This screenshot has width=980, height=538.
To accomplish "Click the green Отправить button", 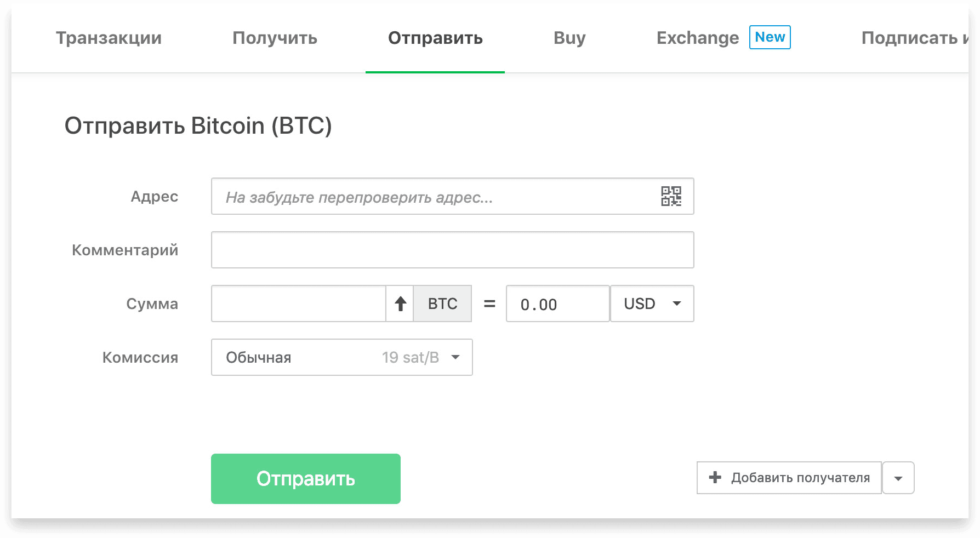I will [306, 479].
